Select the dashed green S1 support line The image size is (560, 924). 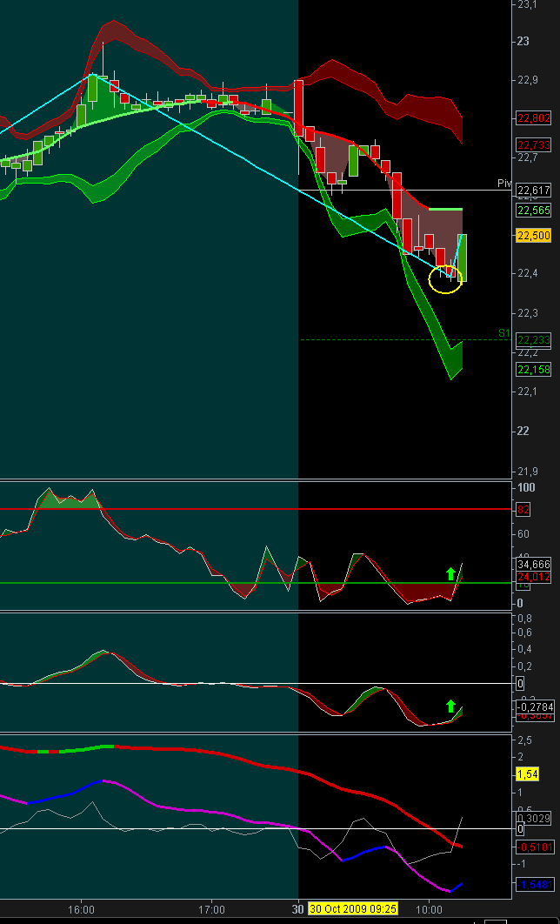click(406, 340)
